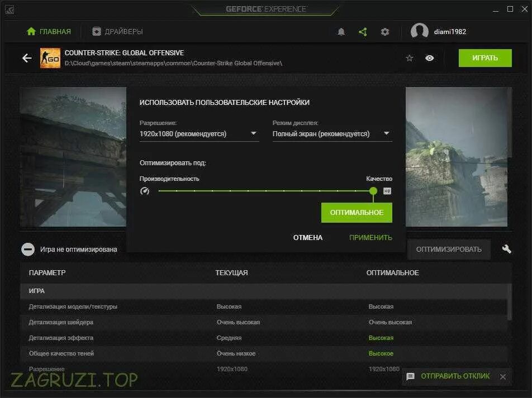Viewport: 532px width, 398px height.
Task: Open custom settings wrench icon
Action: (506, 249)
